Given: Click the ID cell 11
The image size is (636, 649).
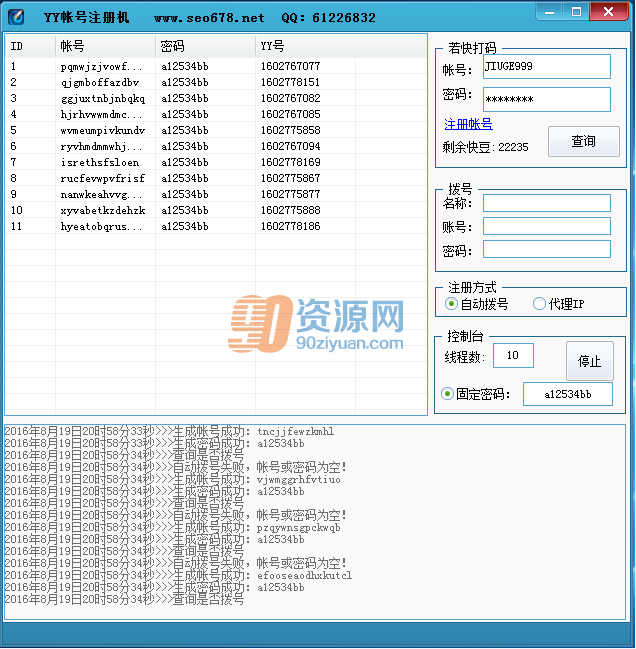Looking at the screenshot, I should tap(17, 226).
